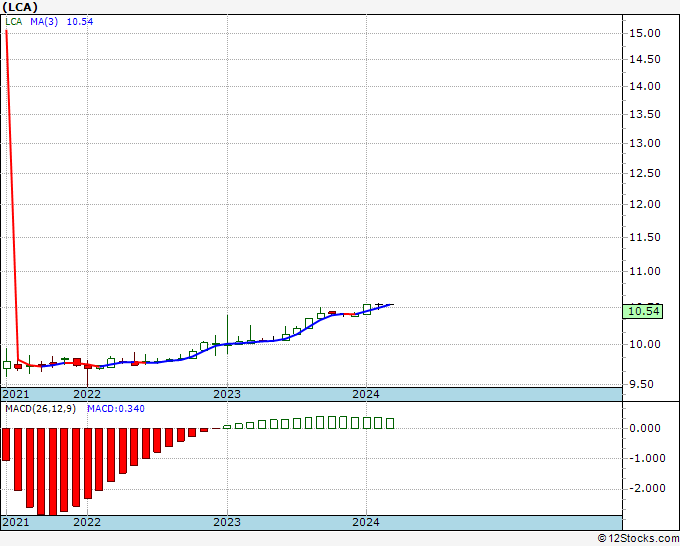This screenshot has width=680, height=546.
Task: Click the 12.50 price axis label
Action: coord(644,173)
